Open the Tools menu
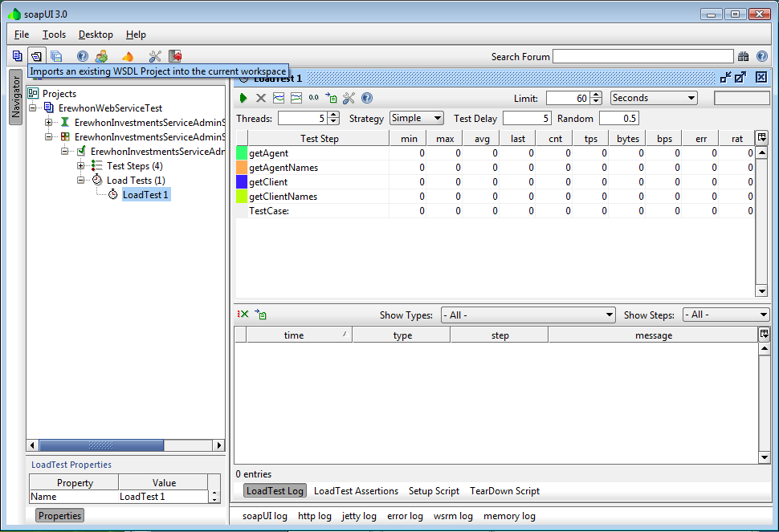 pos(54,35)
